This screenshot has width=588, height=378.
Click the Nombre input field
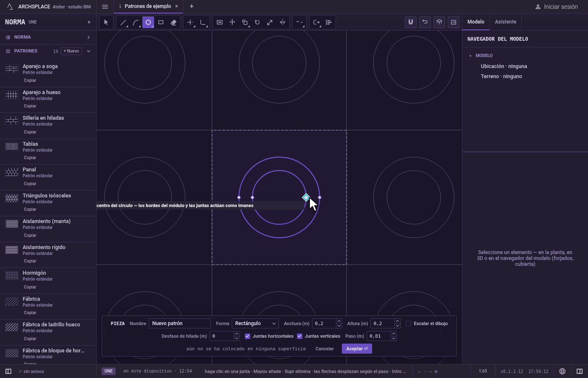coord(180,323)
